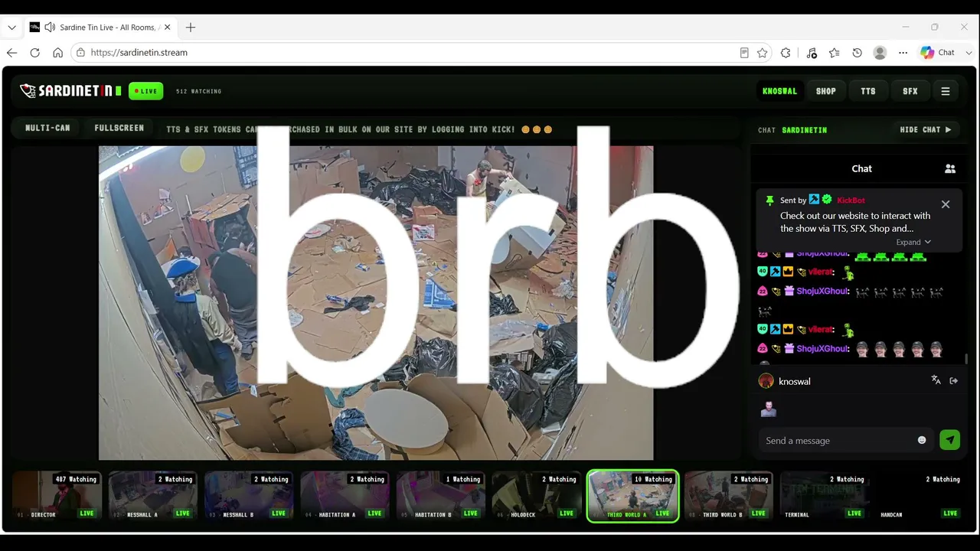Open the chat translate icon

tap(936, 380)
